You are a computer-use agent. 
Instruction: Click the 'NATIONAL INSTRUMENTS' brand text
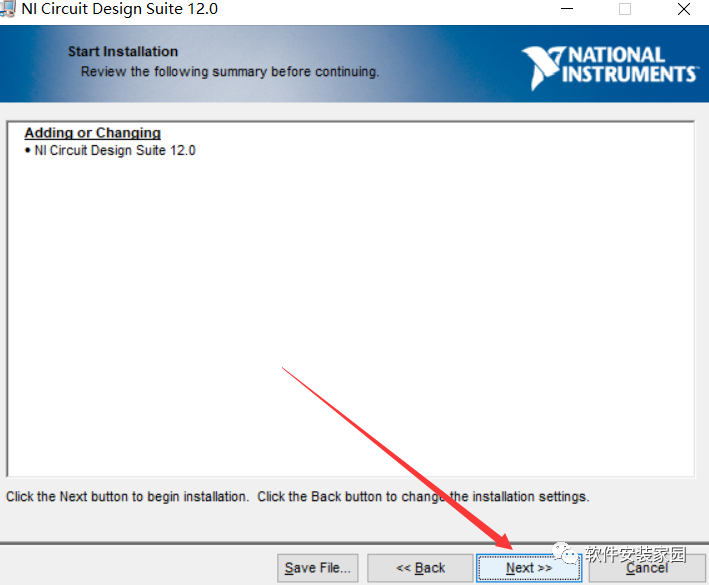630,65
